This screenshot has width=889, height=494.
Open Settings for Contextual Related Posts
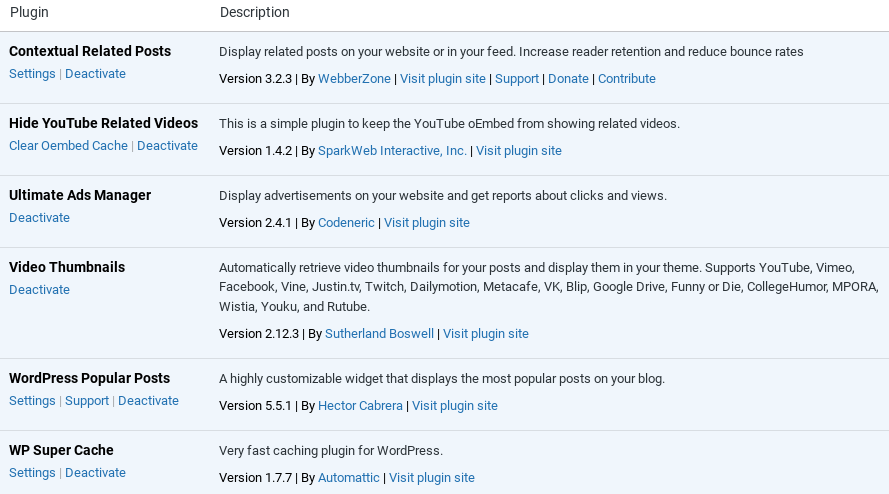pos(32,74)
